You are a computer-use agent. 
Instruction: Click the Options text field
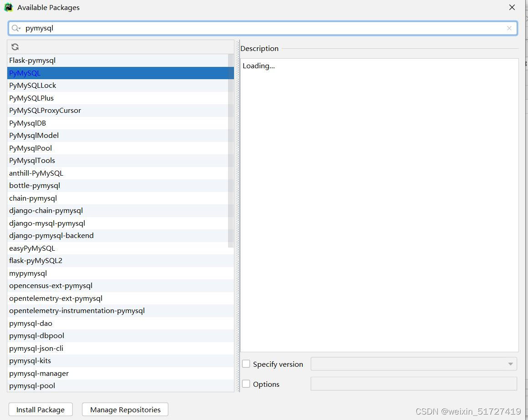coord(413,384)
